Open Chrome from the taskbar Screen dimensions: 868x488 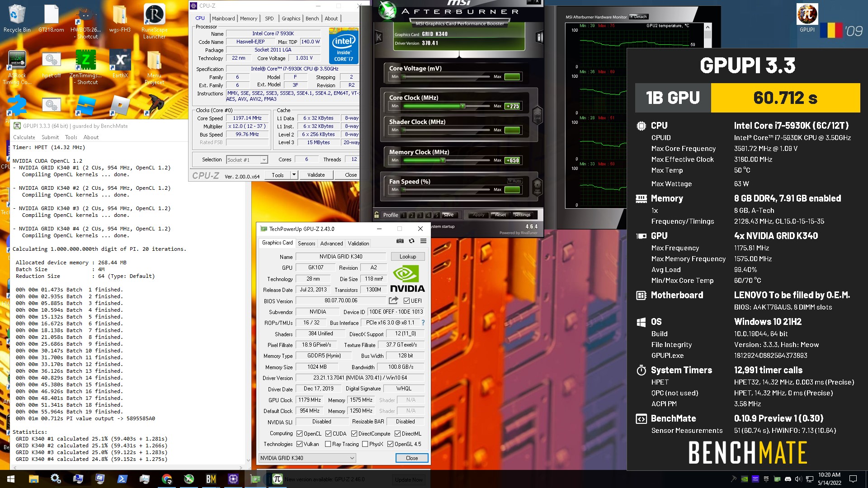point(166,479)
